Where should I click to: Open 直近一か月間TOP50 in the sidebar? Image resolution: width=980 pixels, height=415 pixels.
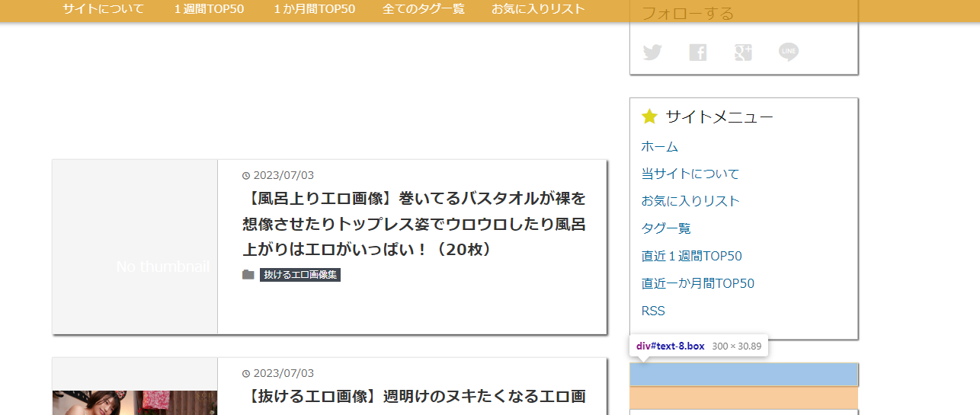[697, 283]
